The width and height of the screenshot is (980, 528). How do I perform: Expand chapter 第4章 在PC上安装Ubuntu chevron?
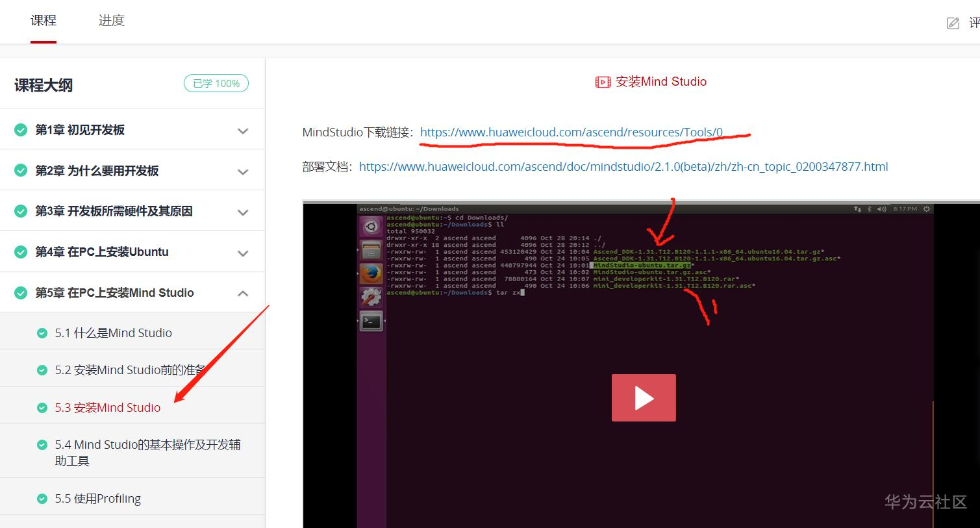243,253
